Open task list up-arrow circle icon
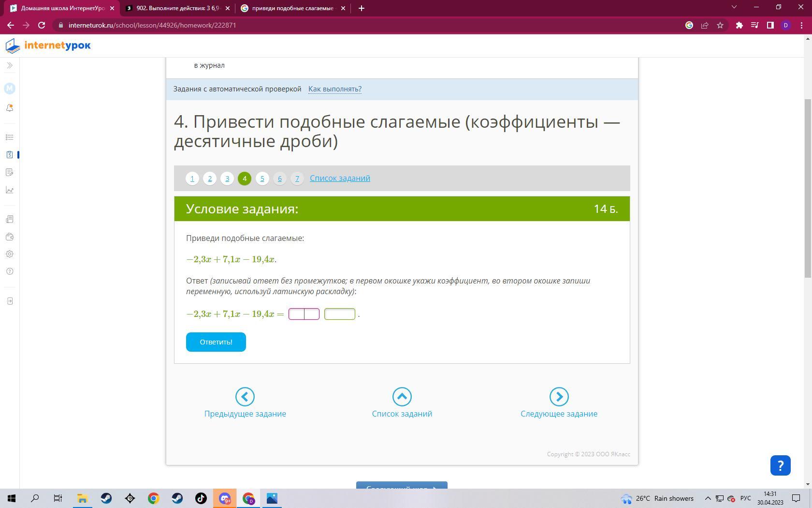This screenshot has width=812, height=508. click(x=402, y=397)
